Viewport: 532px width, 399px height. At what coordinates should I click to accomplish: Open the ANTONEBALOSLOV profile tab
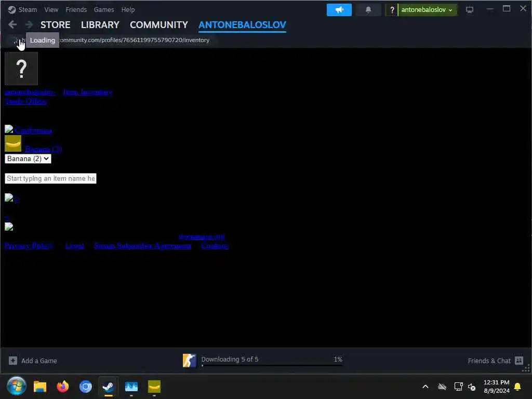click(242, 25)
